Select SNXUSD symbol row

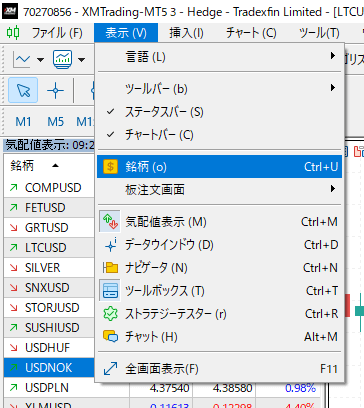point(49,288)
